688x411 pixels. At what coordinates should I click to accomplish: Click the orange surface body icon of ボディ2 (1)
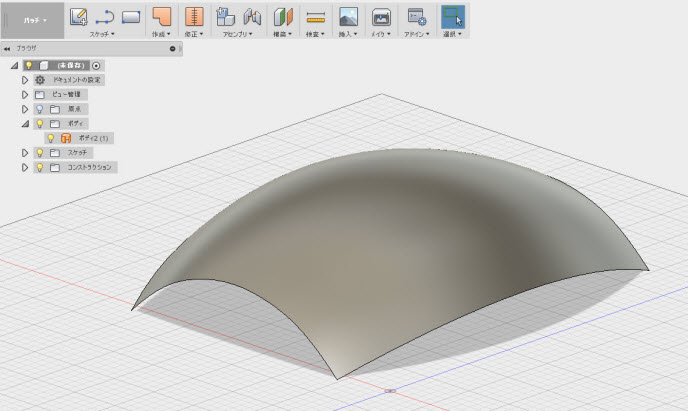(x=66, y=139)
